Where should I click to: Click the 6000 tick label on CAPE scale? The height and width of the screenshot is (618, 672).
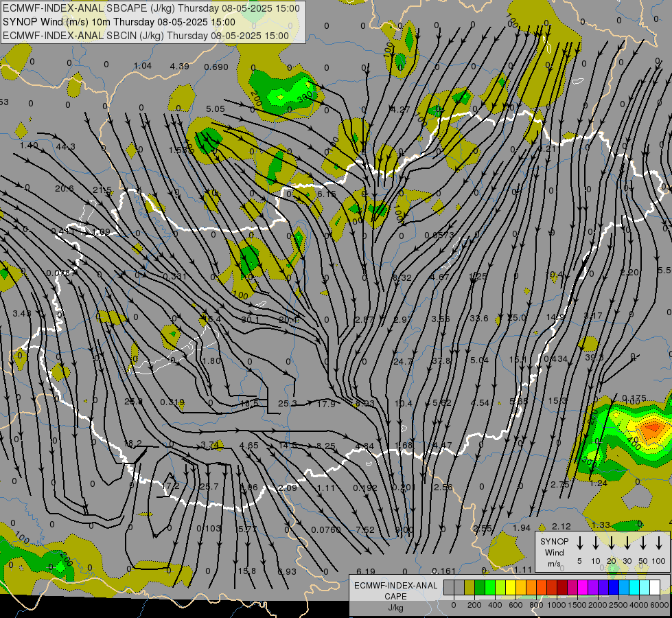tap(660, 605)
